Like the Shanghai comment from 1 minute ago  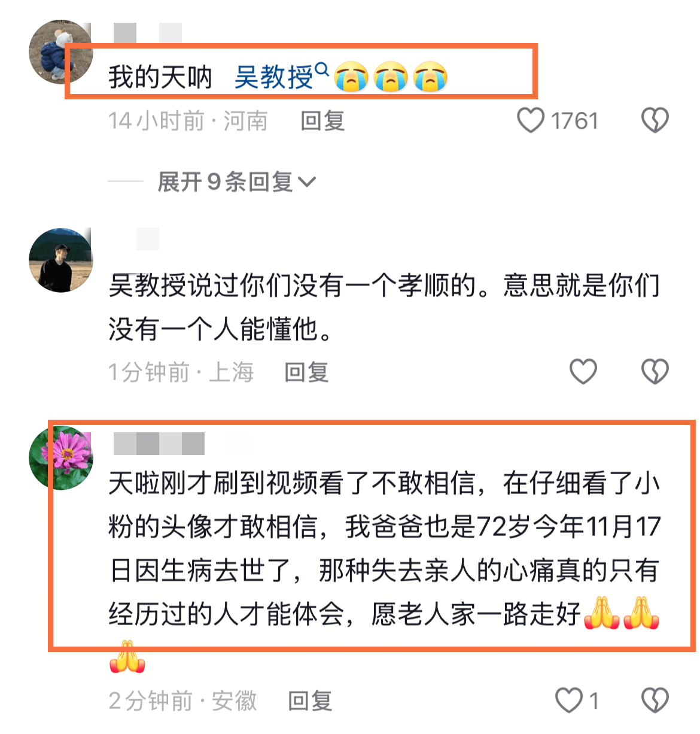pos(583,372)
